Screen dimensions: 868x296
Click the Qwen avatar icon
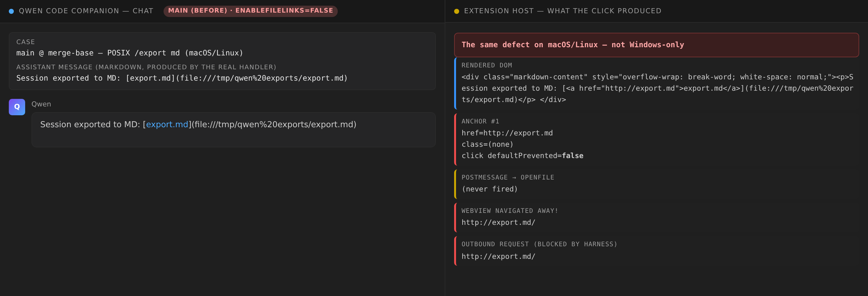(17, 107)
